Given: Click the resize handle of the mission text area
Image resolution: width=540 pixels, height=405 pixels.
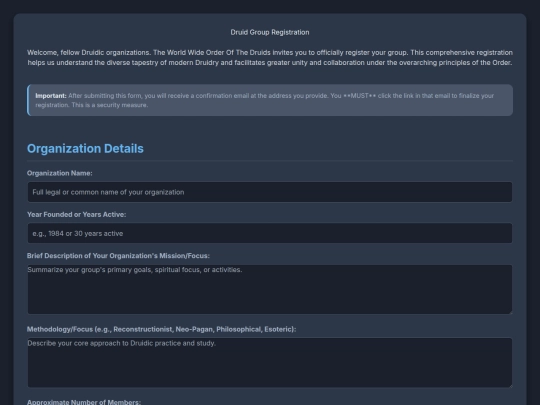Looking at the screenshot, I should [510, 312].
